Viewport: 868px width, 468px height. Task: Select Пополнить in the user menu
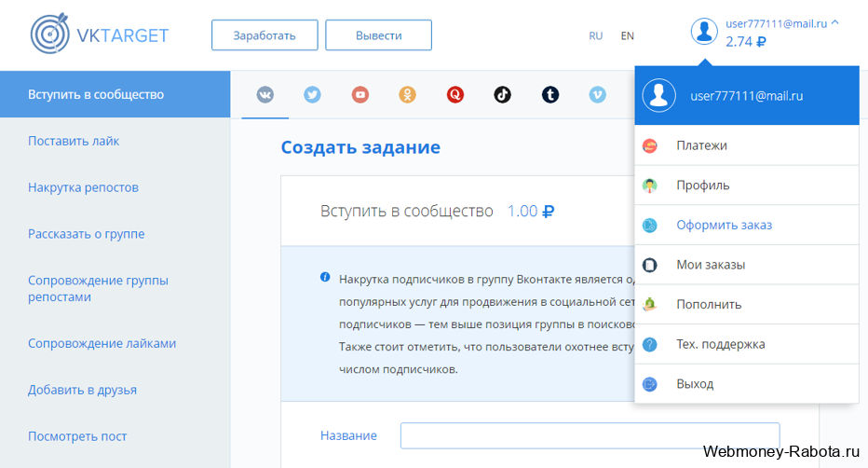point(747,305)
